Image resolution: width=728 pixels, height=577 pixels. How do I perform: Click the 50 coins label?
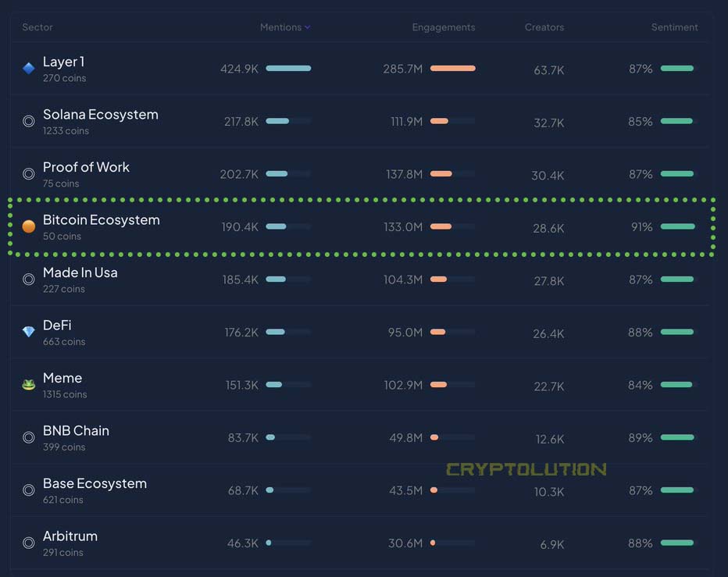click(62, 237)
